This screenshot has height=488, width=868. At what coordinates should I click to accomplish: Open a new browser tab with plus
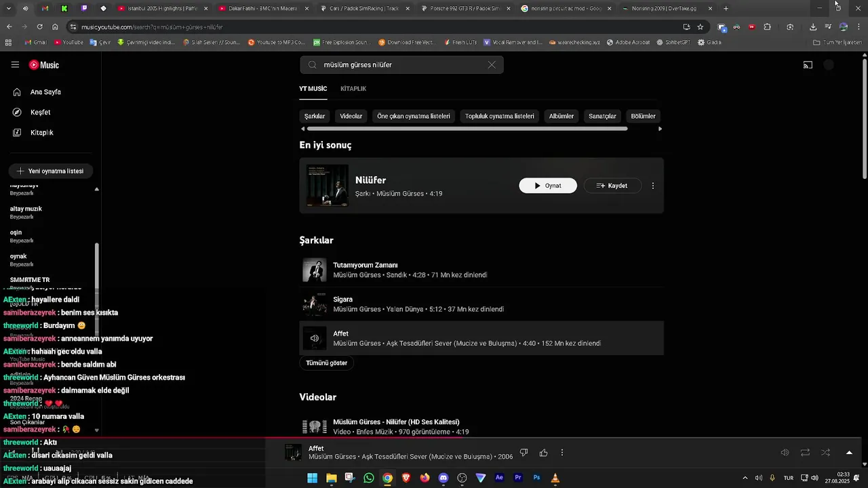click(x=726, y=9)
